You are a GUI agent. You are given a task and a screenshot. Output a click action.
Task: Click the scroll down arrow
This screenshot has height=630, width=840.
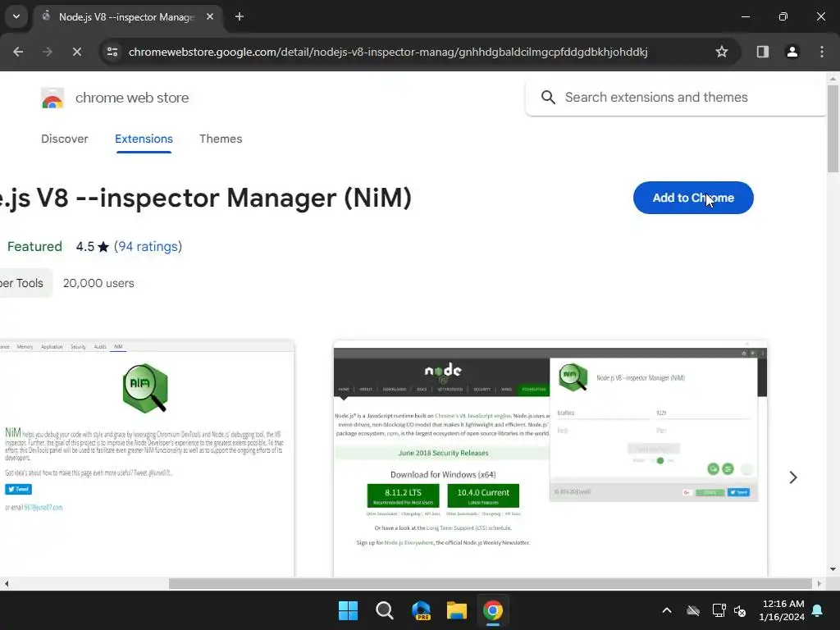tap(833, 569)
